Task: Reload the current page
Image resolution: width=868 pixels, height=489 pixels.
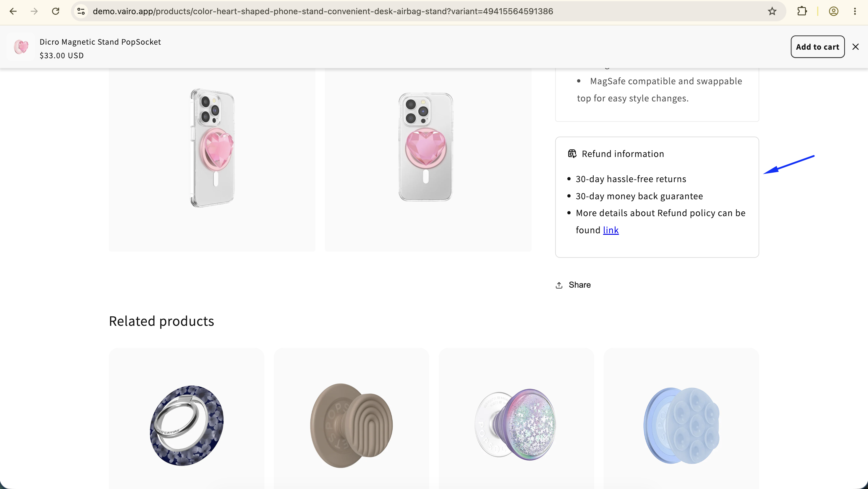Action: click(x=56, y=11)
